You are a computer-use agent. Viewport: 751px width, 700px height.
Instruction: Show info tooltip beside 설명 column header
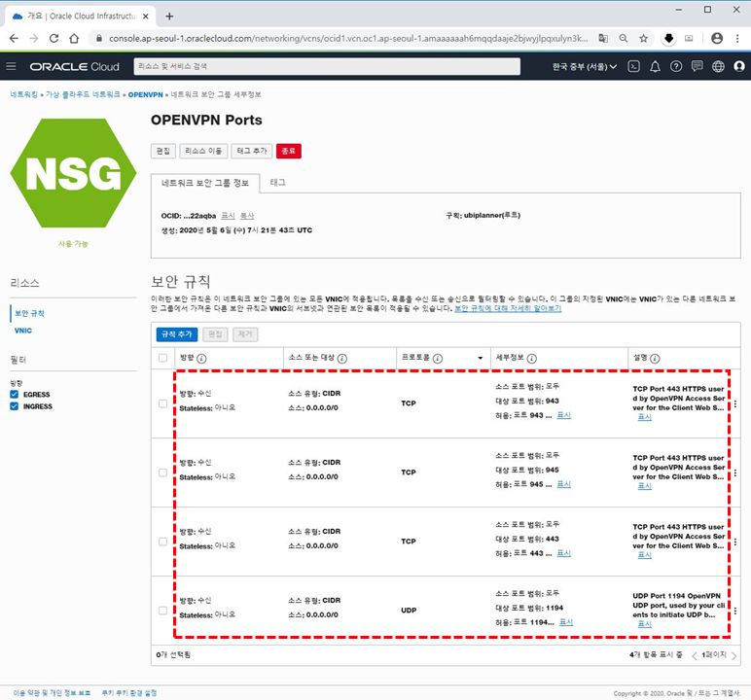click(x=655, y=358)
